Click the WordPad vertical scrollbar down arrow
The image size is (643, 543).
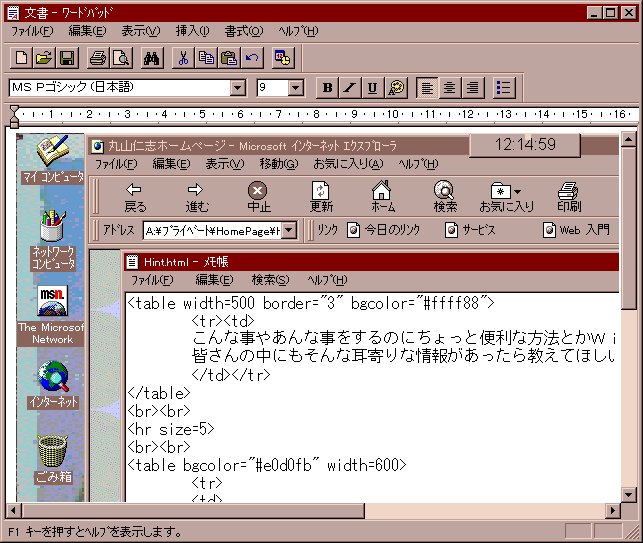(628, 494)
